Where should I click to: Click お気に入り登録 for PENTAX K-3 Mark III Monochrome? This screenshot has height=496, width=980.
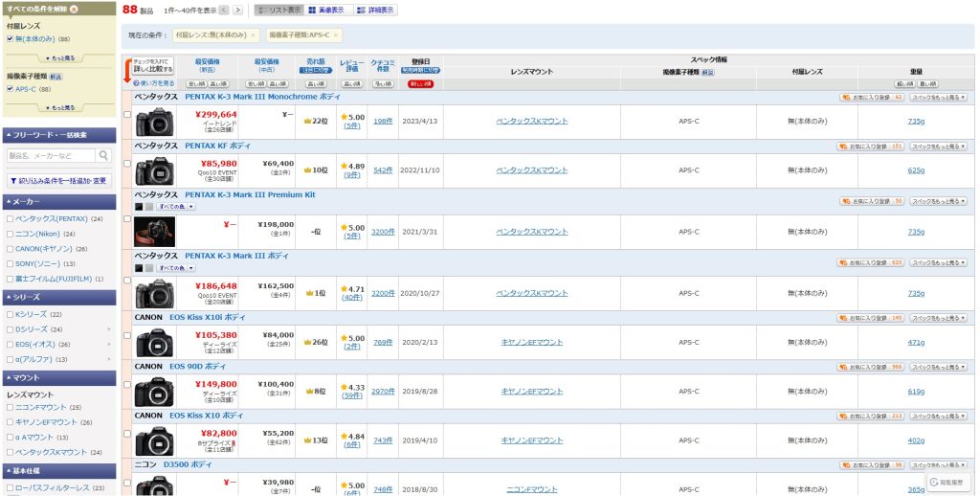[x=872, y=98]
